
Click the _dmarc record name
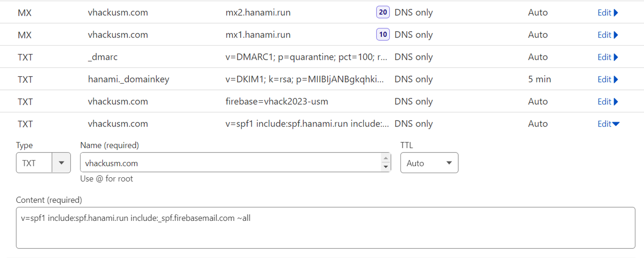[103, 57]
